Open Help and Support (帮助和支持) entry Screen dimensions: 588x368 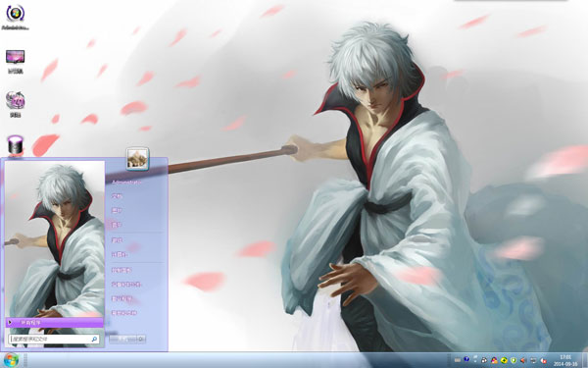[124, 312]
